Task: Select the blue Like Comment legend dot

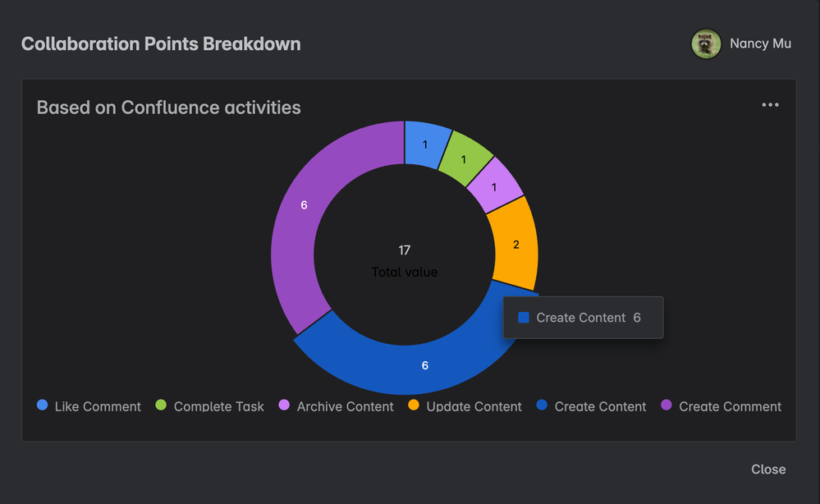Action: [40, 406]
